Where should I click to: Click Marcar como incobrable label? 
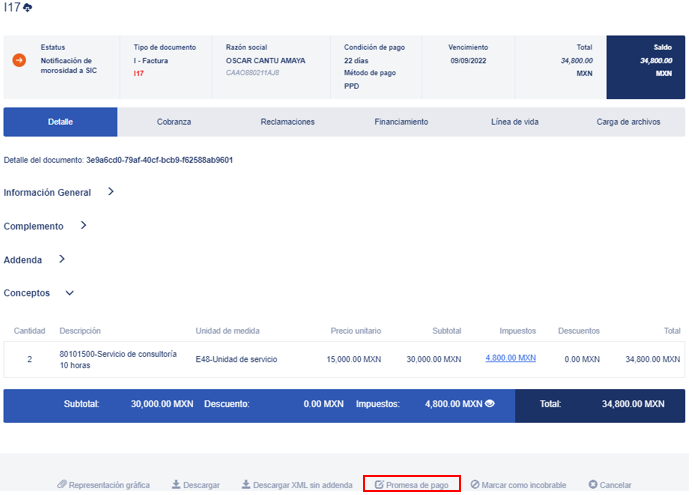(524, 485)
